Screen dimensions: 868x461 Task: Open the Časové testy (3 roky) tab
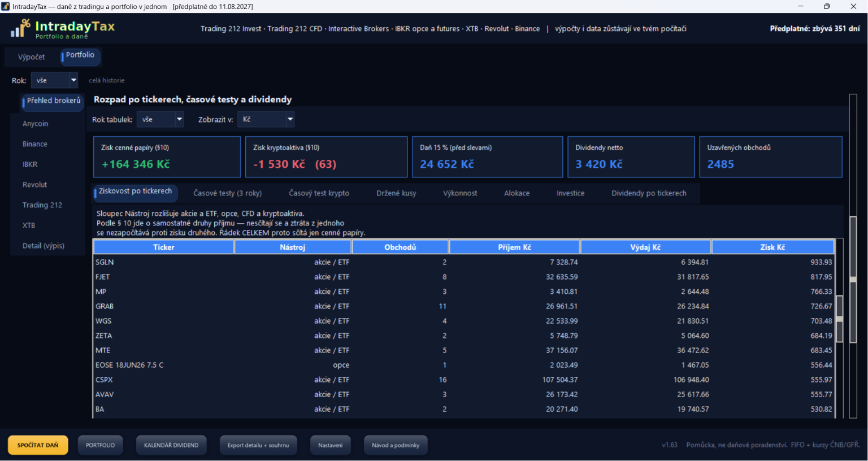tap(227, 193)
